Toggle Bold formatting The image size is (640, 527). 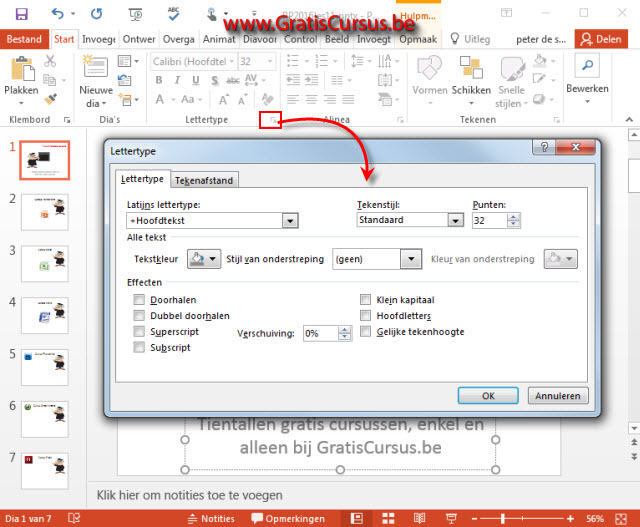(x=159, y=80)
